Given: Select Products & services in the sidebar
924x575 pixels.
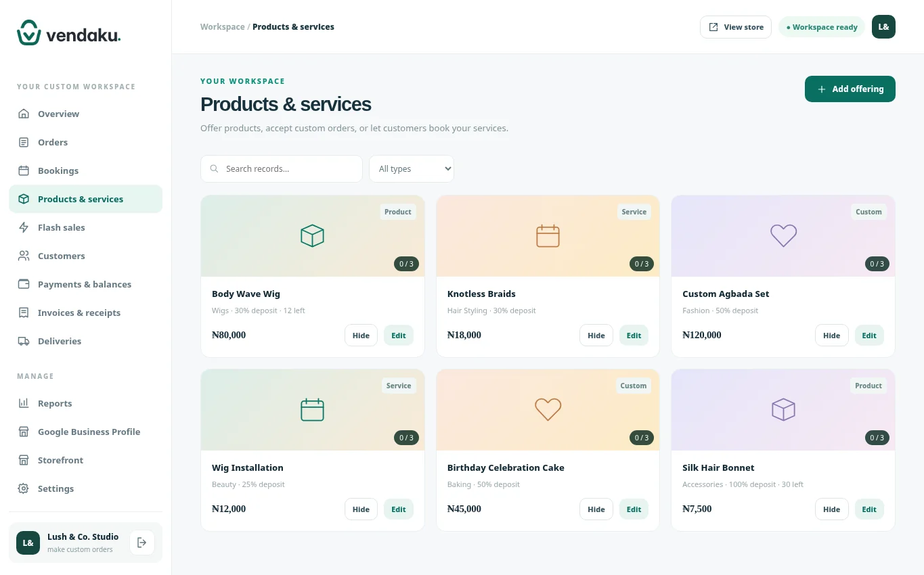Looking at the screenshot, I should click(86, 199).
